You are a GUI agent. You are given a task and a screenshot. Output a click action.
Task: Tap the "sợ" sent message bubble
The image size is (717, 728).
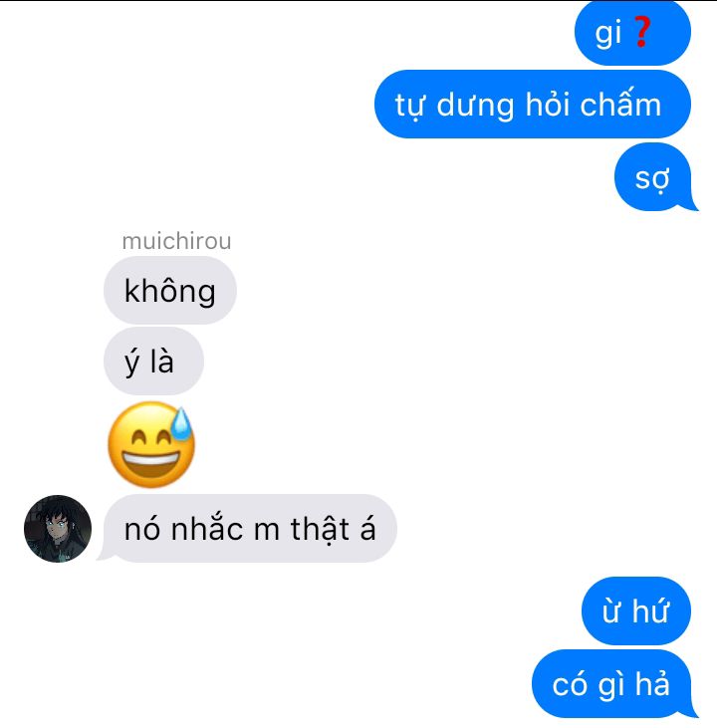pyautogui.click(x=655, y=177)
